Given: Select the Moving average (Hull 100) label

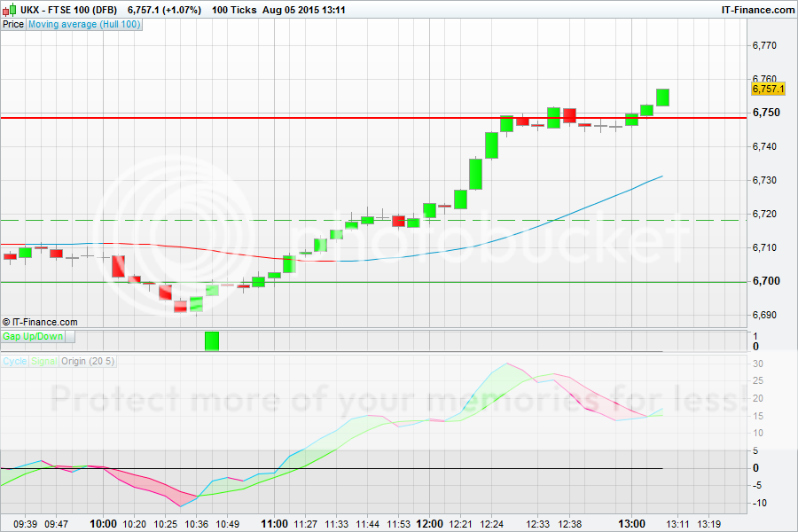Looking at the screenshot, I should [x=83, y=24].
